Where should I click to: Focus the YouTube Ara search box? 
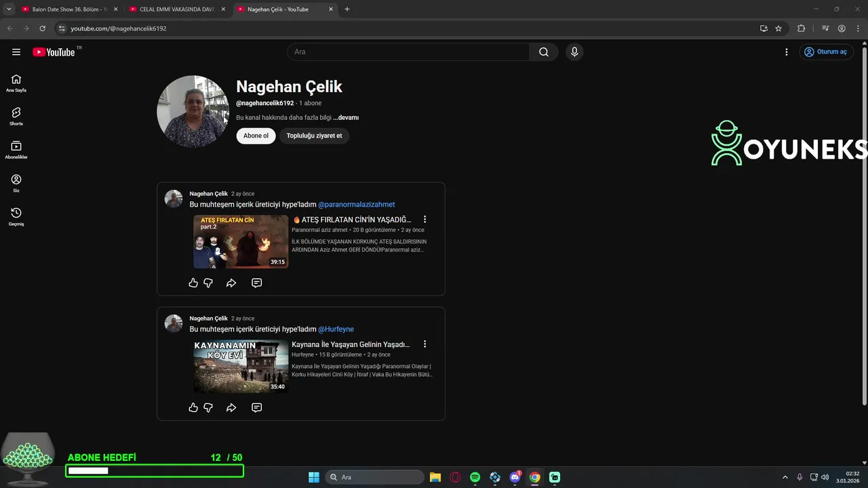tap(408, 52)
